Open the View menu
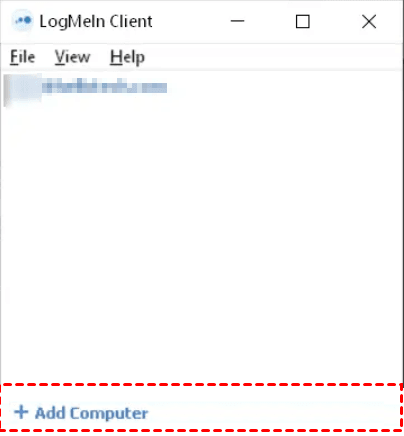This screenshot has height=436, width=404. (x=72, y=57)
